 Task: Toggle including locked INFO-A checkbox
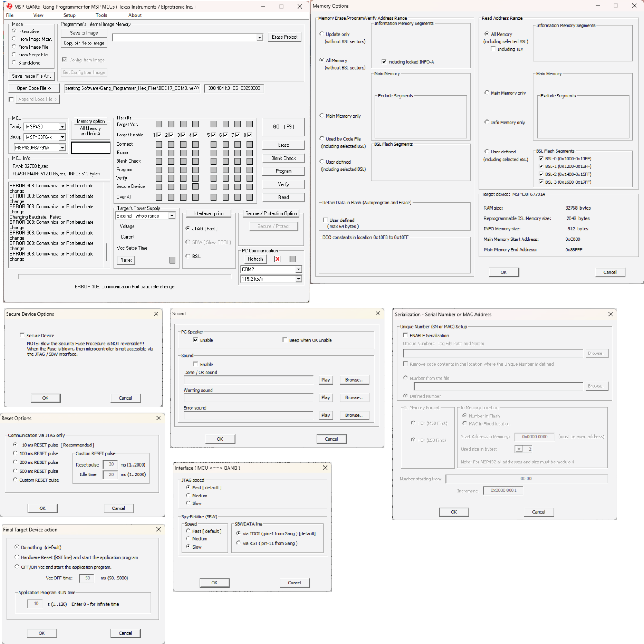pos(384,62)
